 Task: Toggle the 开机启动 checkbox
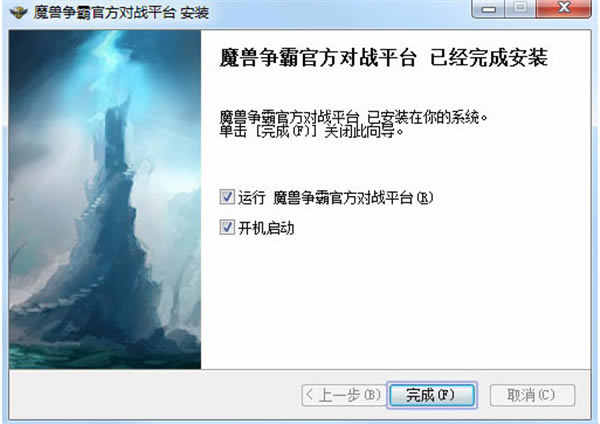(227, 227)
